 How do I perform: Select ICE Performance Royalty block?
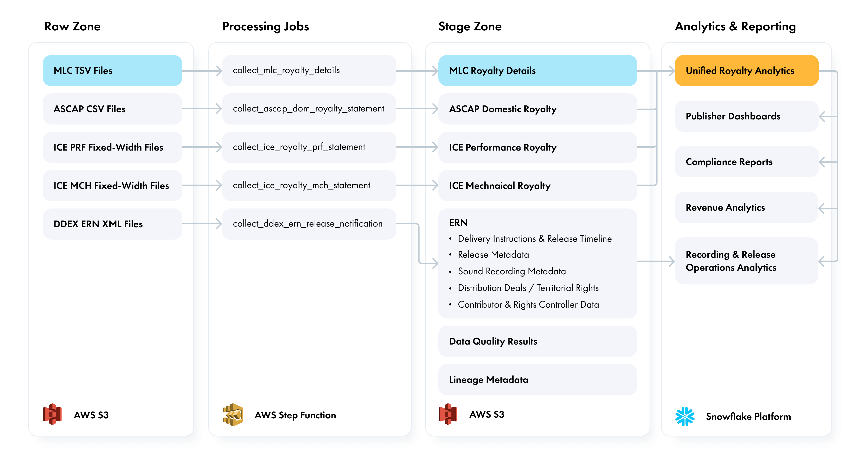tap(537, 147)
